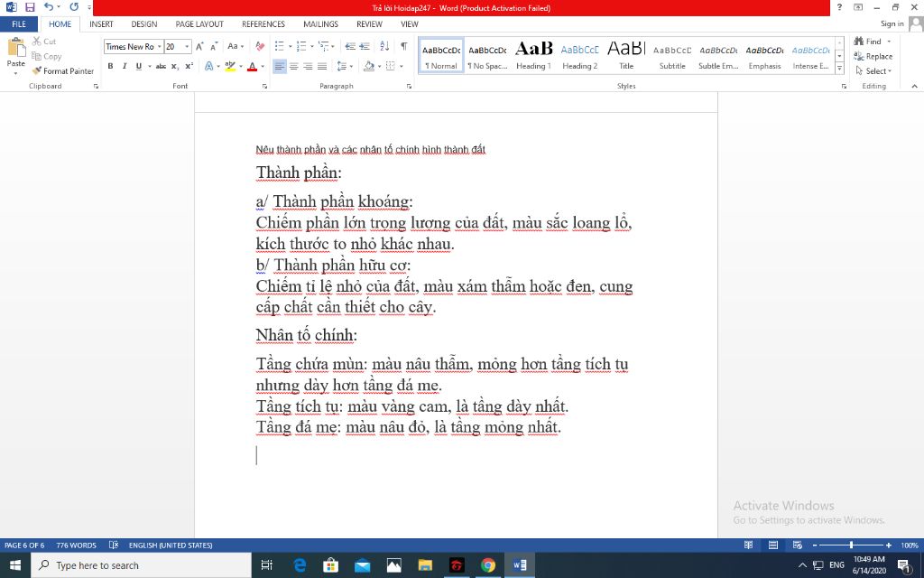Open the Borders dropdown arrow
Image resolution: width=924 pixels, height=578 pixels.
coord(402,66)
